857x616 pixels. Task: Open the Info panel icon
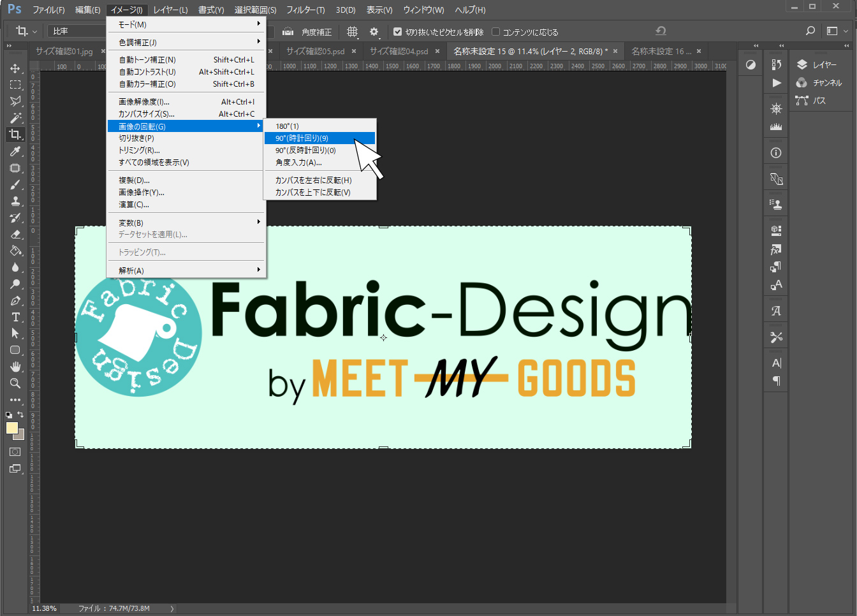click(x=776, y=153)
